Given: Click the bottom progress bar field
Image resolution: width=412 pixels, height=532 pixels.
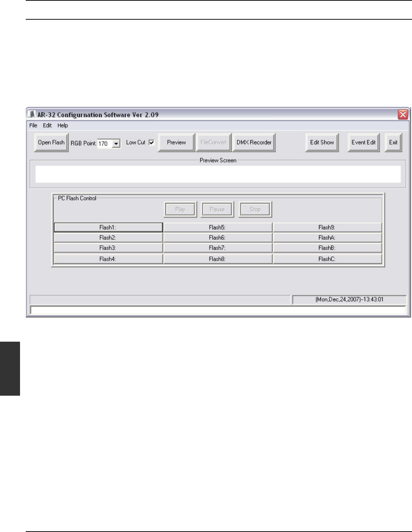Looking at the screenshot, I should [x=218, y=310].
